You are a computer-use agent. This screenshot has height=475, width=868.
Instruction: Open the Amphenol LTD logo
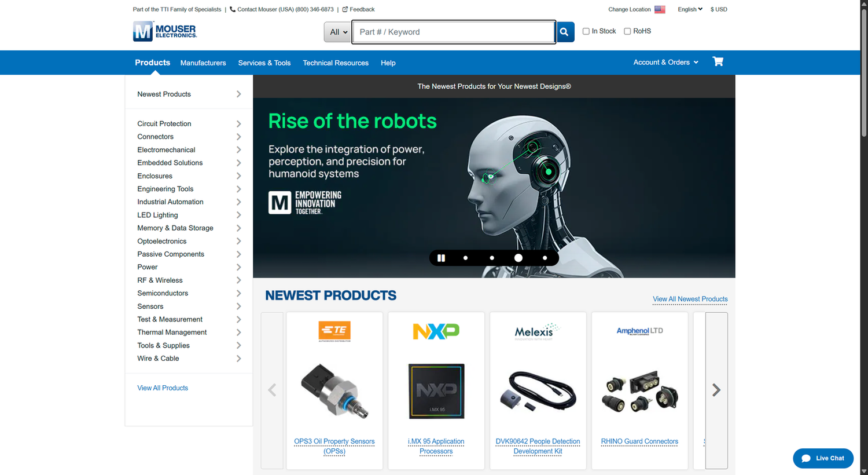pyautogui.click(x=639, y=331)
